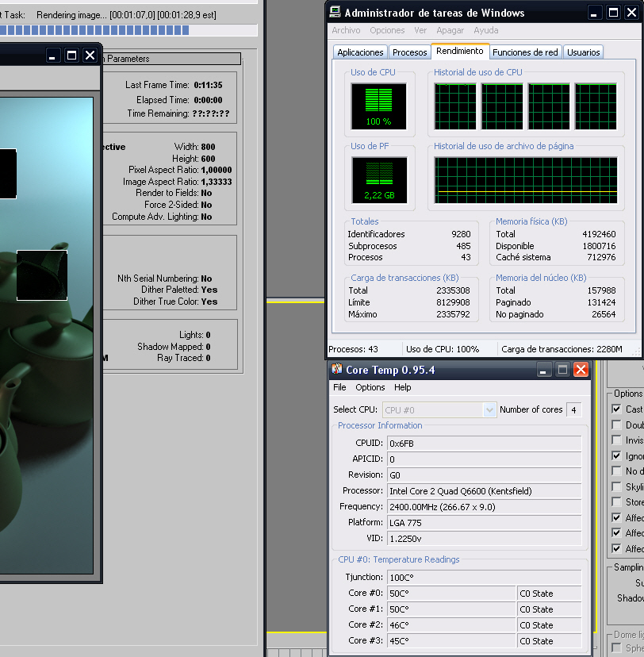Toggle the Doub checkbox under Options

click(616, 425)
